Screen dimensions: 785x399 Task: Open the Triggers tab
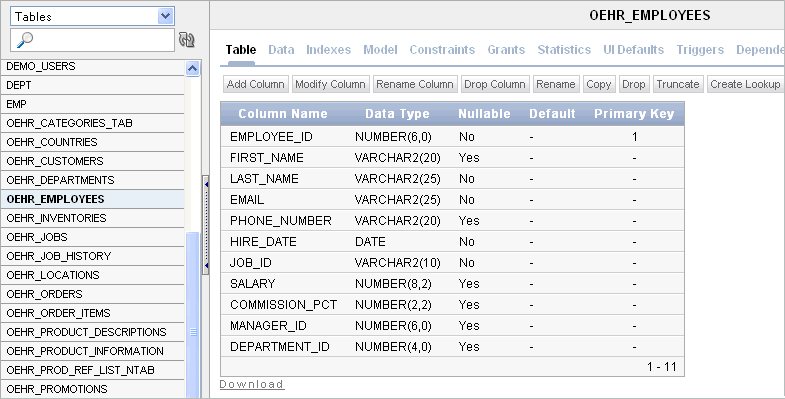click(700, 50)
